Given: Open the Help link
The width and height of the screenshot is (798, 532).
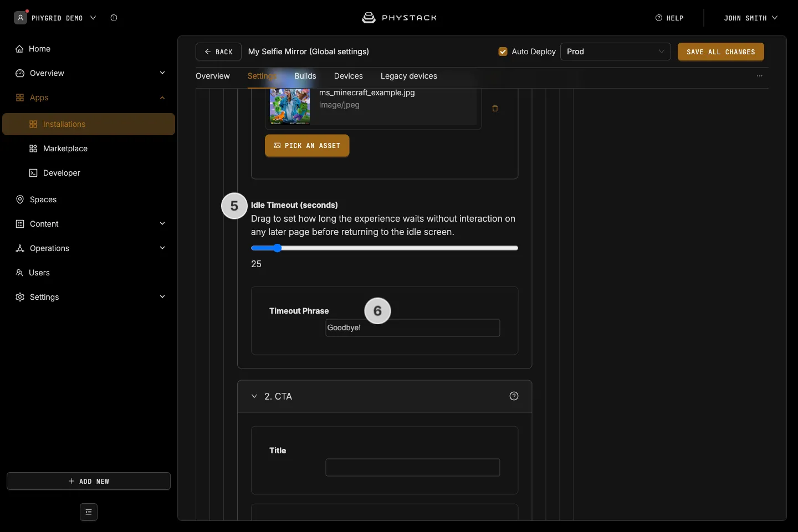Looking at the screenshot, I should [669, 18].
